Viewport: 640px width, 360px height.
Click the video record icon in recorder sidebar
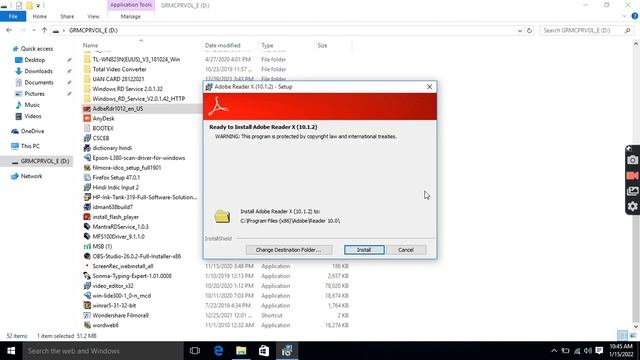coord(632,176)
